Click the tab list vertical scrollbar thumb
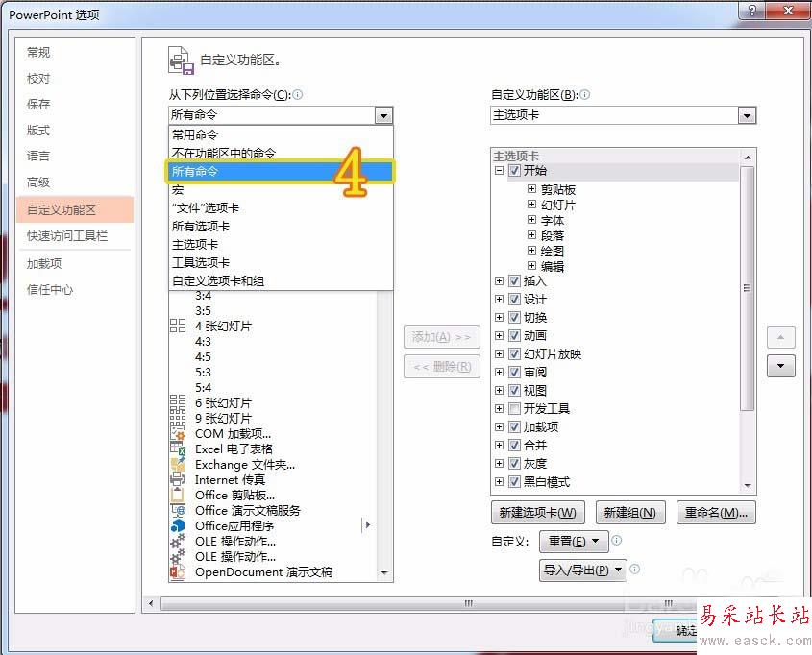The height and width of the screenshot is (655, 812). click(x=747, y=288)
